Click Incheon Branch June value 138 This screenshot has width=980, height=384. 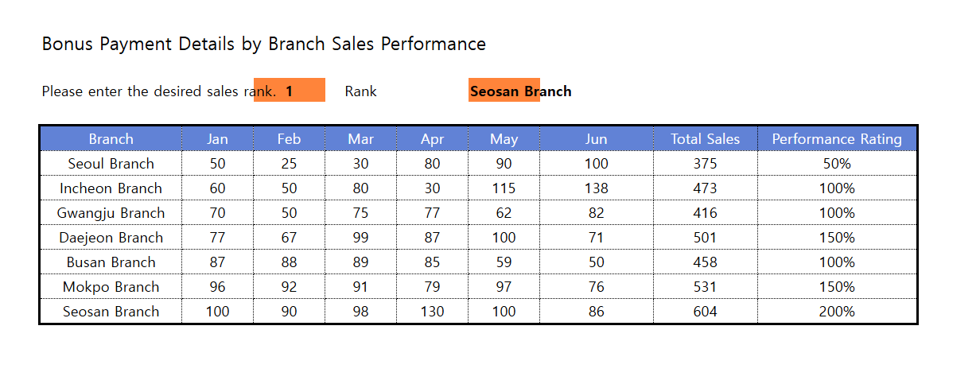click(x=597, y=188)
